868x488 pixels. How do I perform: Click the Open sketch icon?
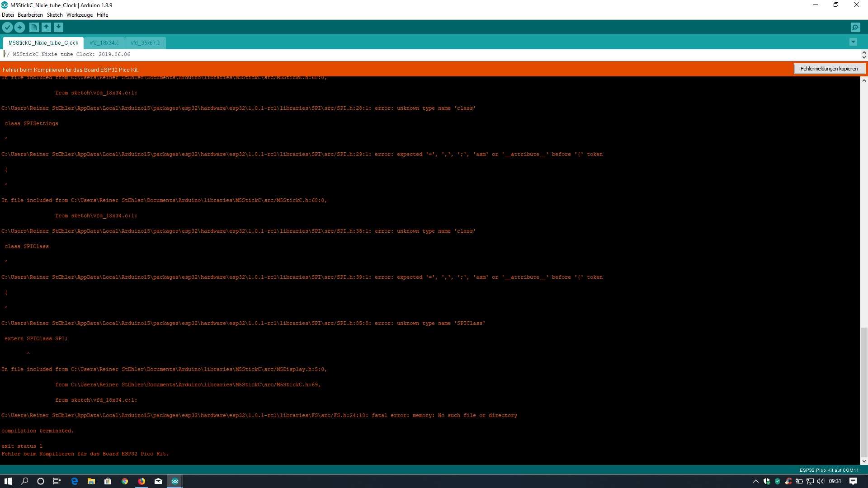(x=46, y=28)
